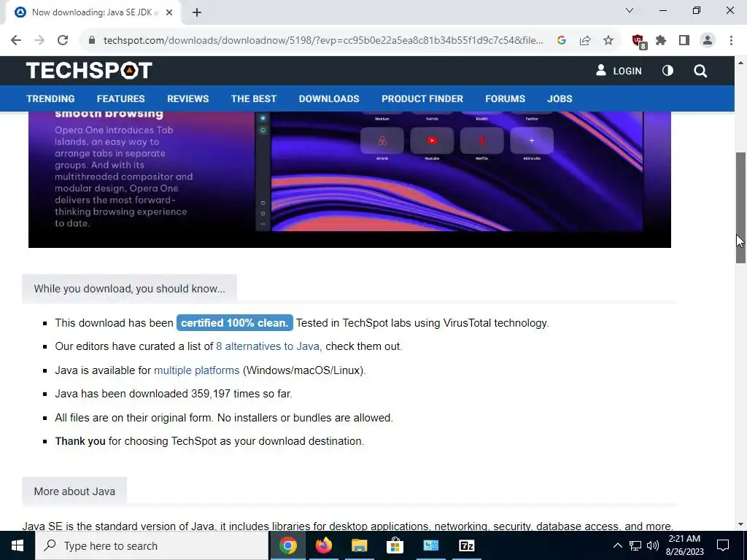747x560 pixels.
Task: Bookmark this page with the star icon
Action: [x=608, y=41]
